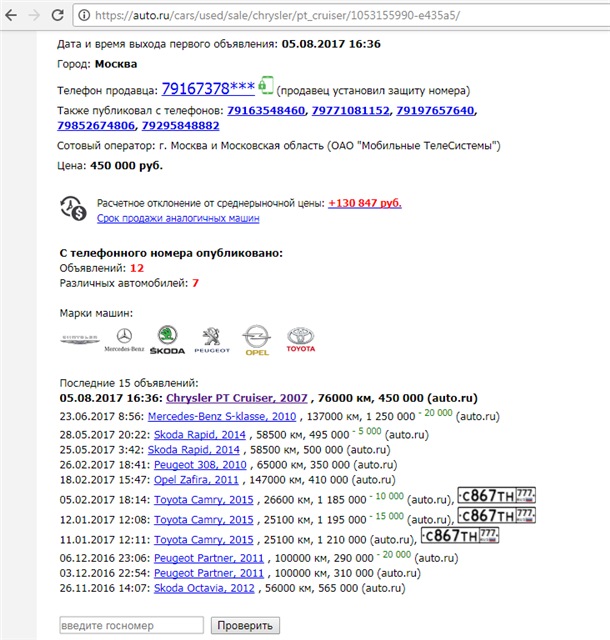Click the Opel brand logo
The width and height of the screenshot is (610, 640).
pos(257,340)
